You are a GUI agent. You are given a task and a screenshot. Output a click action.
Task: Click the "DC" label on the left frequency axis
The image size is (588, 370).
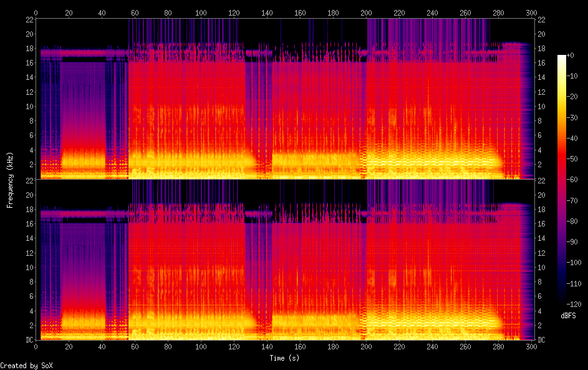tap(28, 340)
